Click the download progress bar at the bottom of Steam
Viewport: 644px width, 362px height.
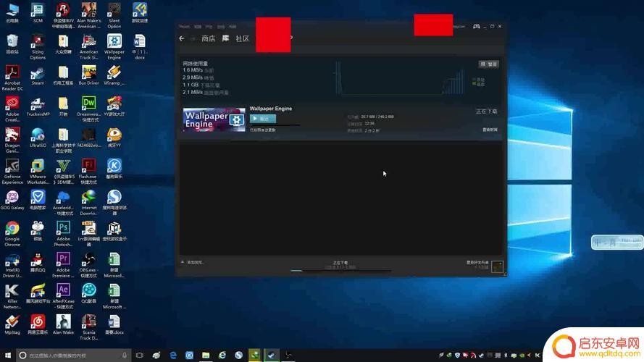tap(340, 271)
